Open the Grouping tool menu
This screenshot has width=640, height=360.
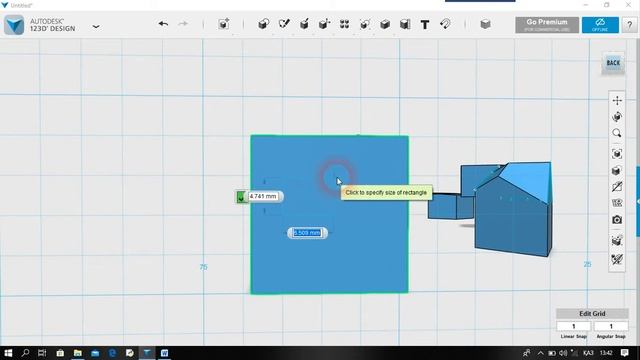click(364, 24)
